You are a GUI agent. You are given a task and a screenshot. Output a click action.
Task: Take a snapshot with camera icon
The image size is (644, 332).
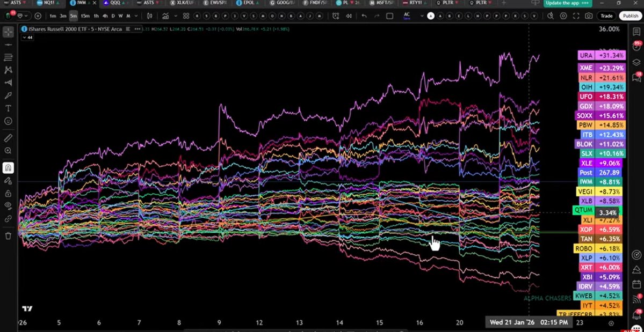[x=589, y=16]
